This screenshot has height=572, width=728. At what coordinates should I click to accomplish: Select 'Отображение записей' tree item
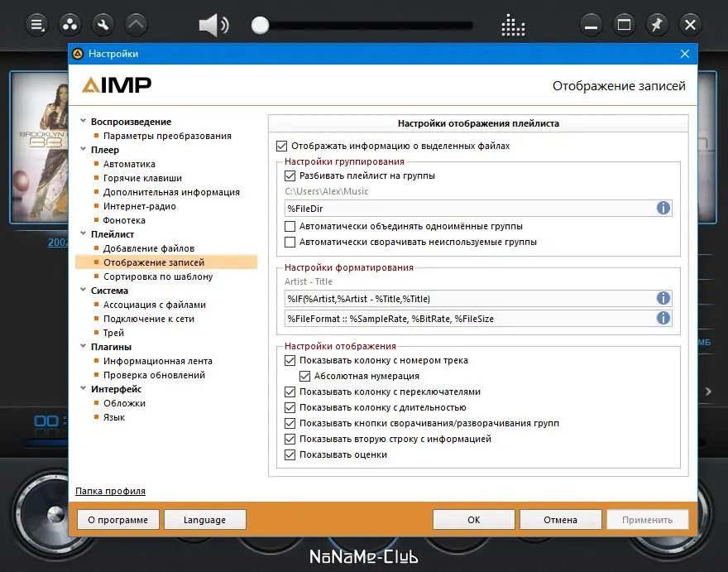coord(154,262)
